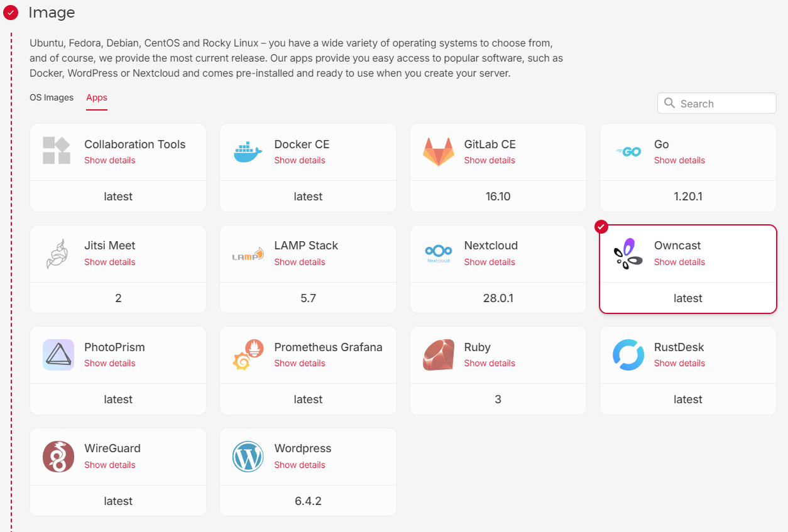Toggle the Image section red checkmark
Image resolution: width=788 pixels, height=532 pixels.
tap(11, 13)
